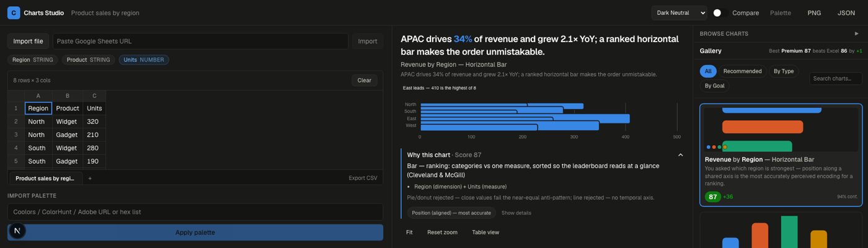Select the By Goal gallery filter tab

tap(714, 86)
